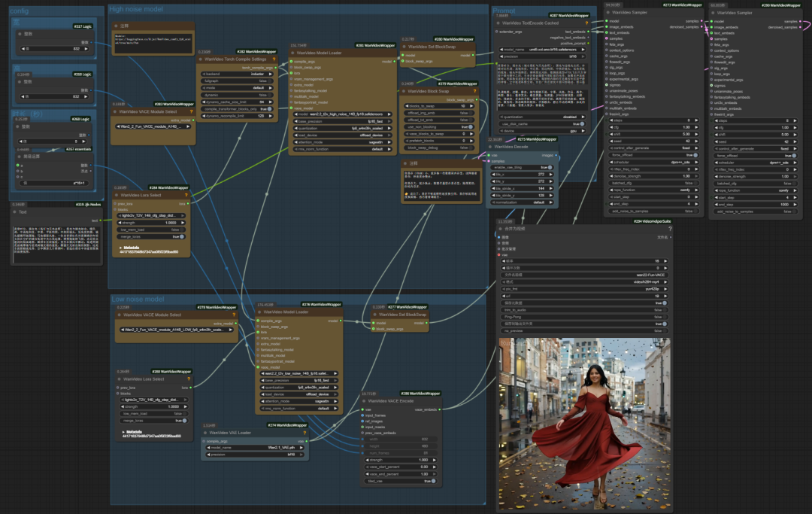Image resolution: width=812 pixels, height=514 pixels.
Task: Toggle compile_transformer_blocks_only switch
Action: (x=268, y=109)
